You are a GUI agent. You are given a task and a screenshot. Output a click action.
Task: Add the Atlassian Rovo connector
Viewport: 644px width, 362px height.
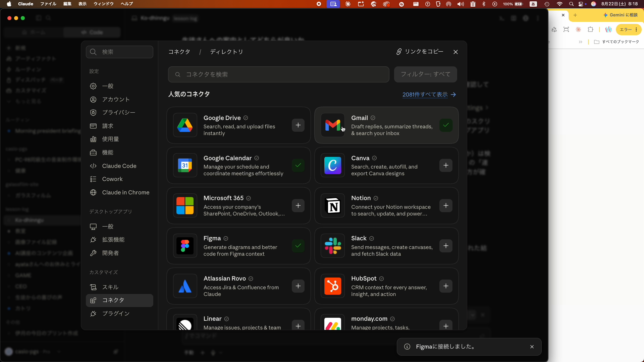[x=298, y=286]
